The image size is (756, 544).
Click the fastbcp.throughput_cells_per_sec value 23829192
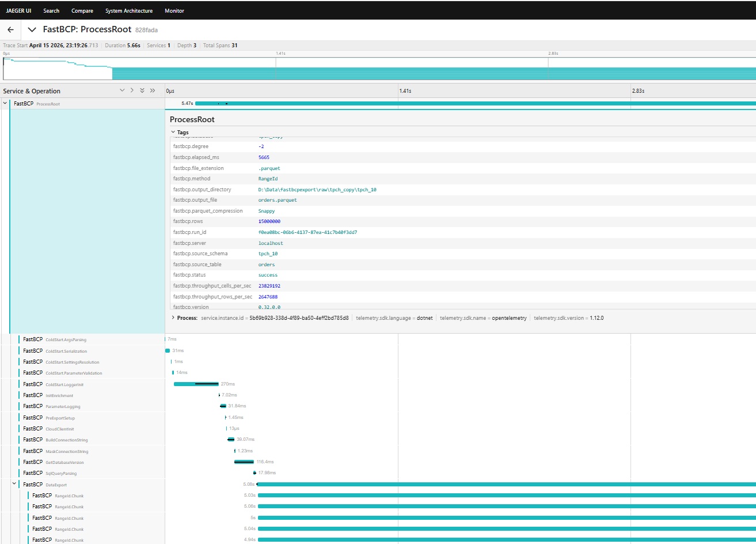click(269, 286)
